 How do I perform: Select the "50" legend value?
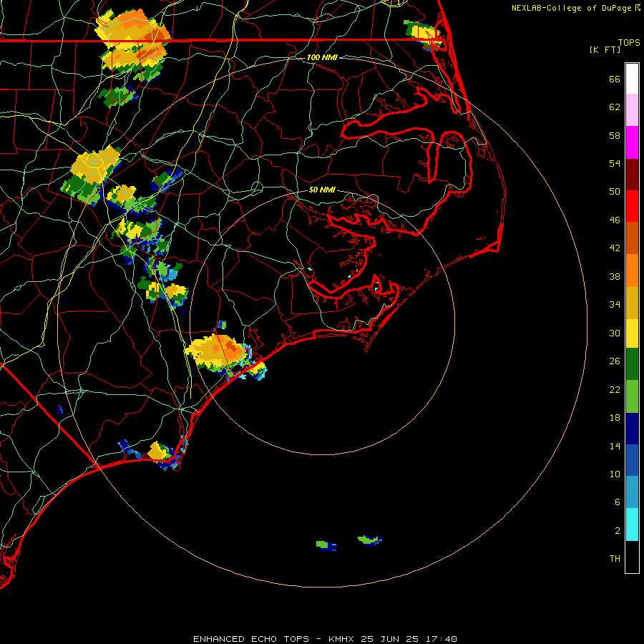click(x=615, y=191)
